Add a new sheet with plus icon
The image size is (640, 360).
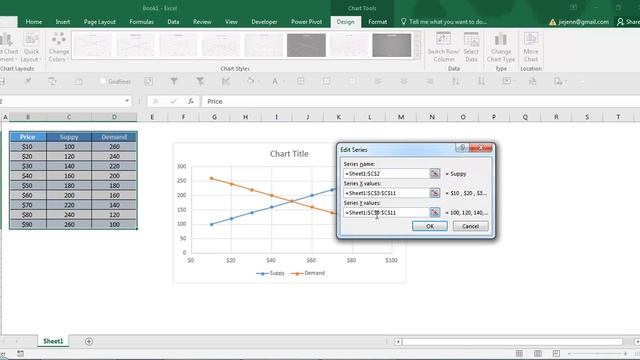point(89,341)
